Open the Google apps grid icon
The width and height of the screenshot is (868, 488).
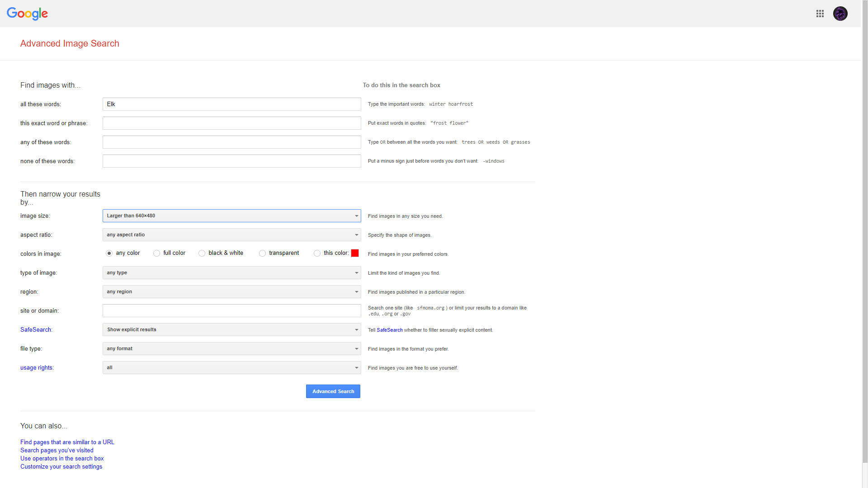820,14
